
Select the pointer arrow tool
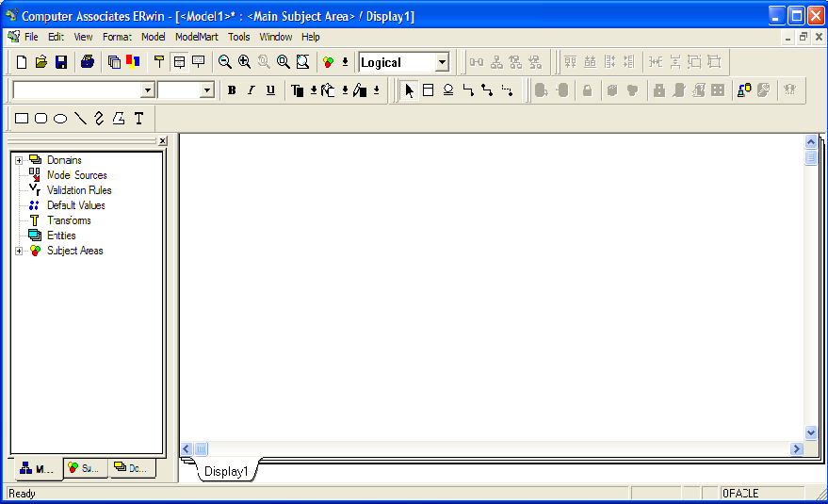point(408,90)
